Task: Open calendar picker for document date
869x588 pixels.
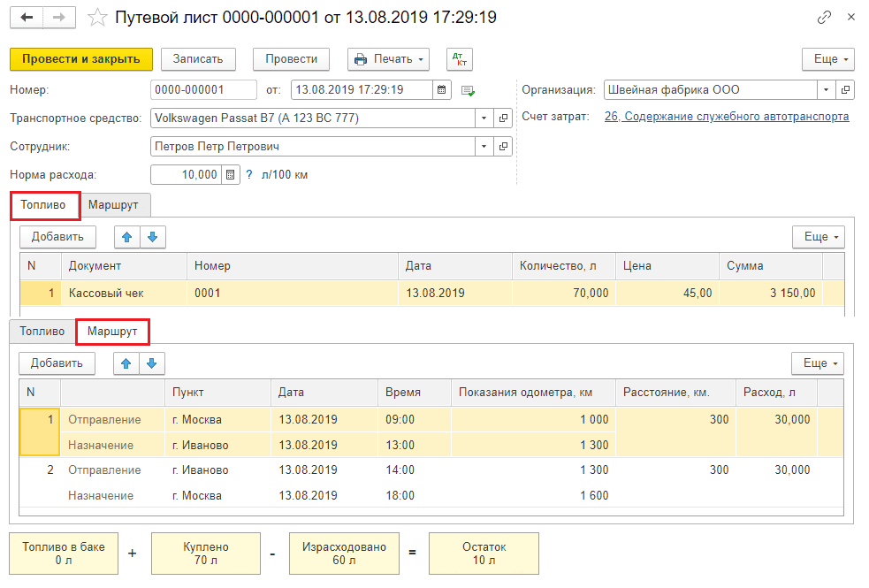Action: 442,89
